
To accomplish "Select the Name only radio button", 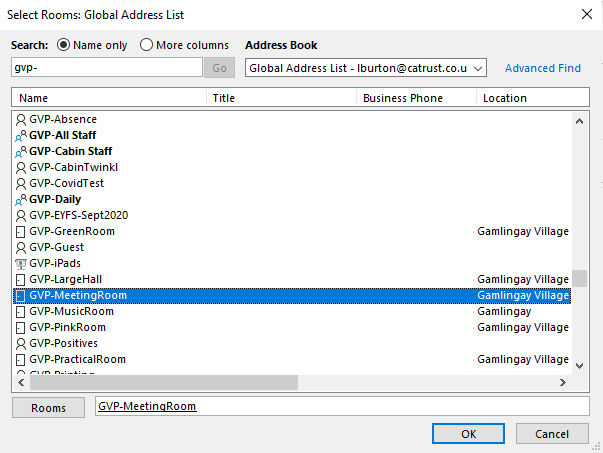I will (x=66, y=45).
